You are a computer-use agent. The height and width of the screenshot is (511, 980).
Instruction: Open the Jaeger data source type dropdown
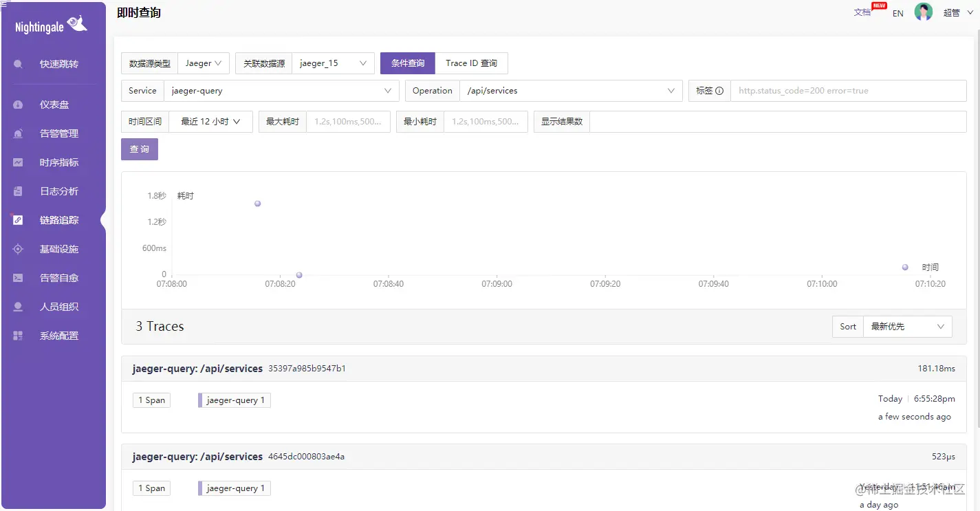(x=204, y=63)
